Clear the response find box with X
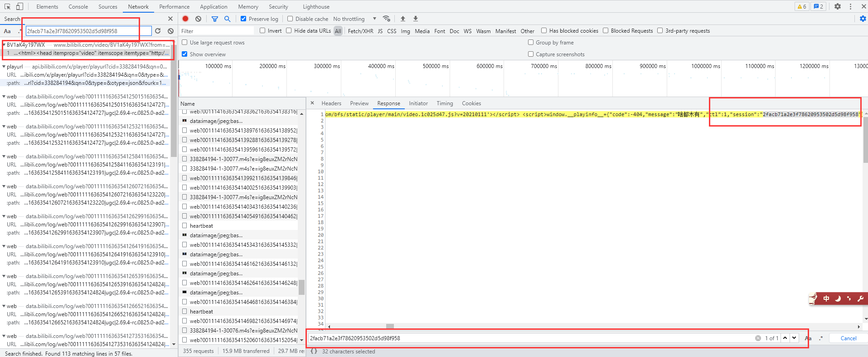This screenshot has width=868, height=357. coord(758,338)
